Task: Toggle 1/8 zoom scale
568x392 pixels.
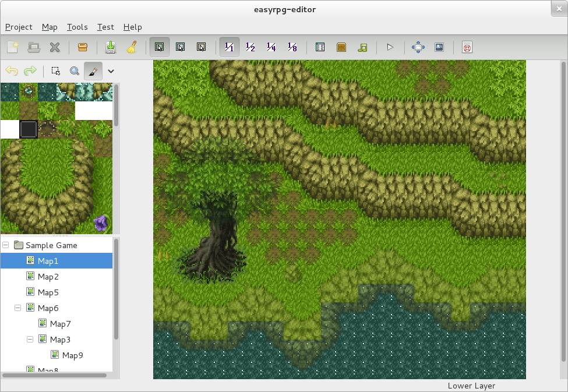Action: click(292, 47)
